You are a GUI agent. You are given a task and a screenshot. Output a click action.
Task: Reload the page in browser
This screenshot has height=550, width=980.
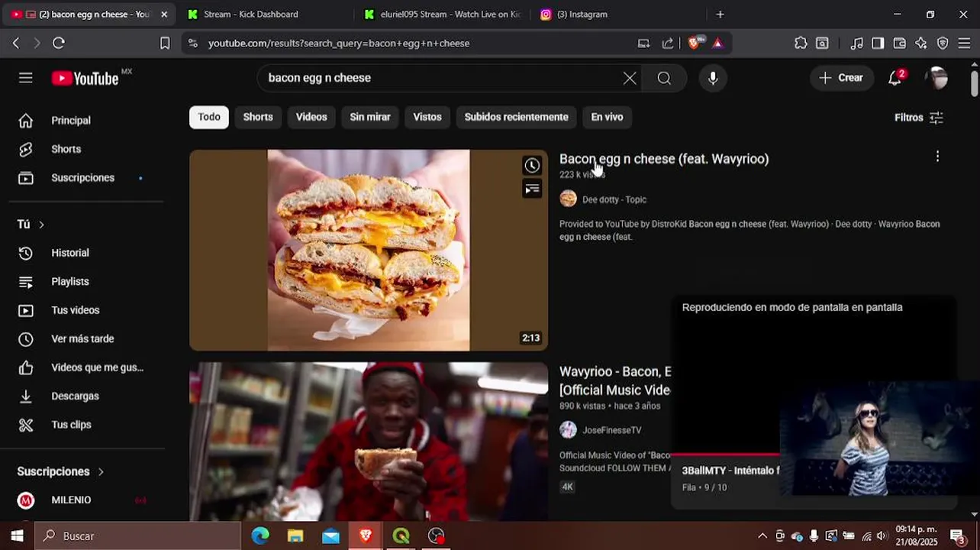59,44
